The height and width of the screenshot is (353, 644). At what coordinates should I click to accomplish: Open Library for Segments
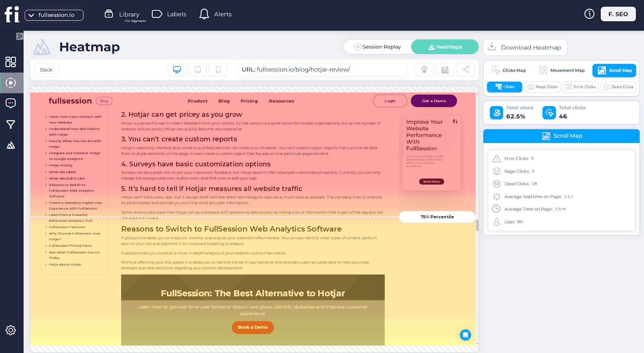coord(125,15)
